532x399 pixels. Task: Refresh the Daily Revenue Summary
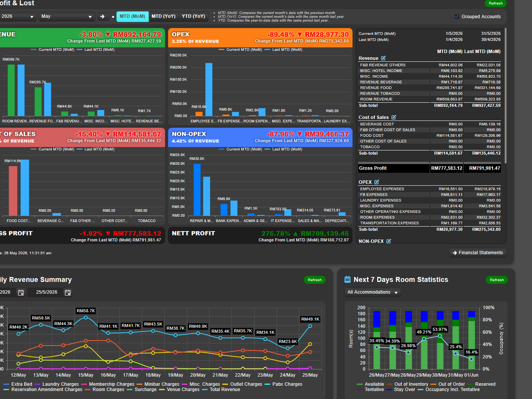point(315,280)
